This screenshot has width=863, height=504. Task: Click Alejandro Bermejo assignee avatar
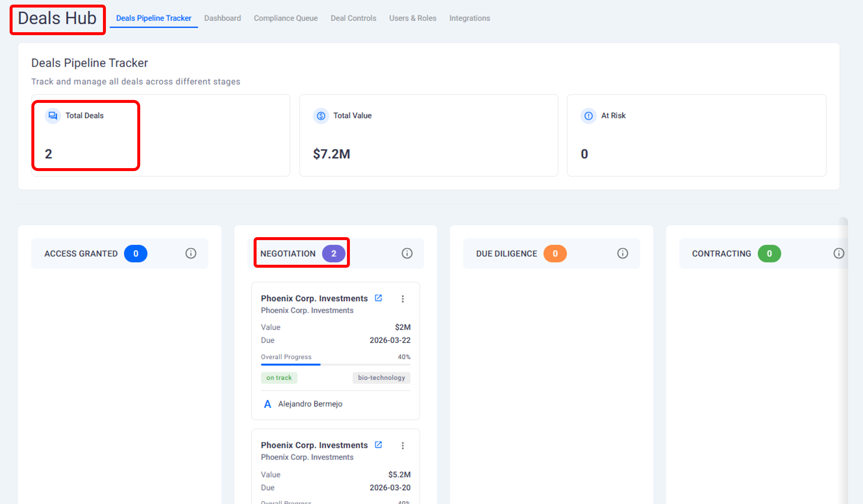pos(267,404)
